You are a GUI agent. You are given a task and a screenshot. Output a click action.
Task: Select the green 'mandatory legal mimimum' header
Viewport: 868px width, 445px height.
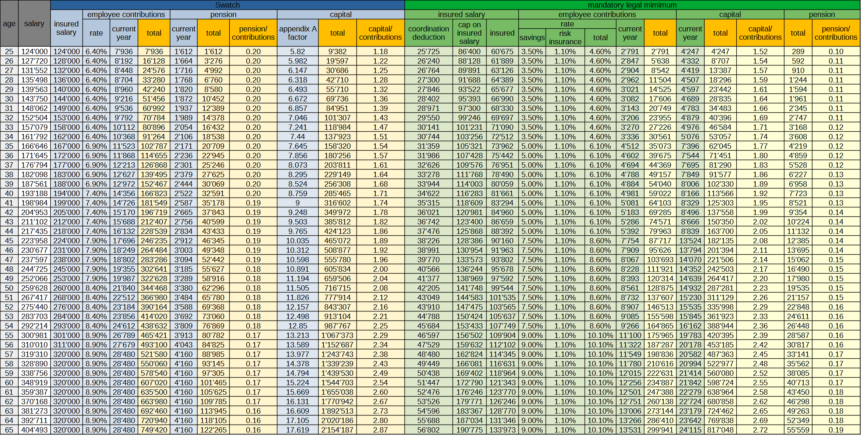pyautogui.click(x=632, y=5)
